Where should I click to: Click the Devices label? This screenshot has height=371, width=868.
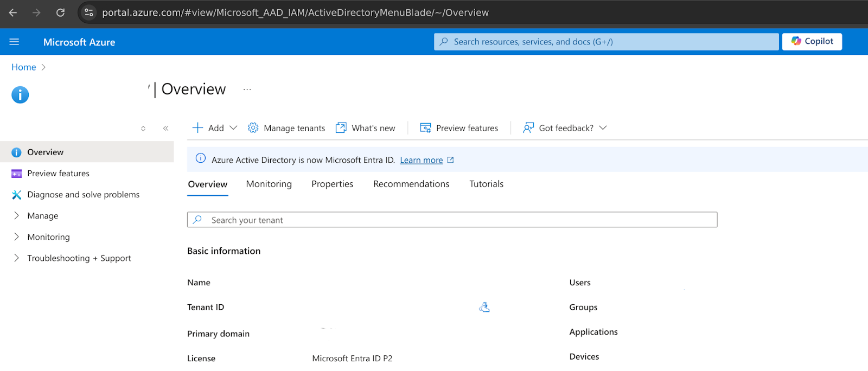click(x=584, y=356)
